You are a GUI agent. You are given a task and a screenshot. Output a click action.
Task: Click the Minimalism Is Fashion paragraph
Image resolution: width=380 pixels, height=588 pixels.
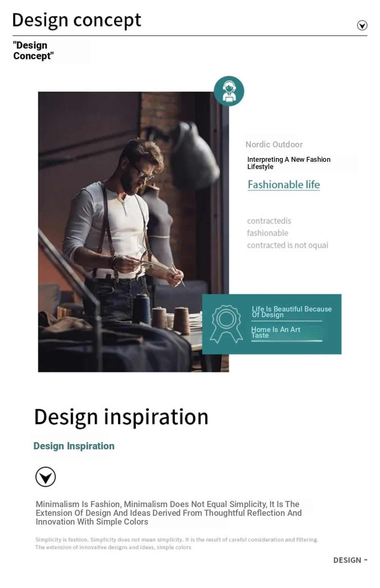(x=169, y=513)
